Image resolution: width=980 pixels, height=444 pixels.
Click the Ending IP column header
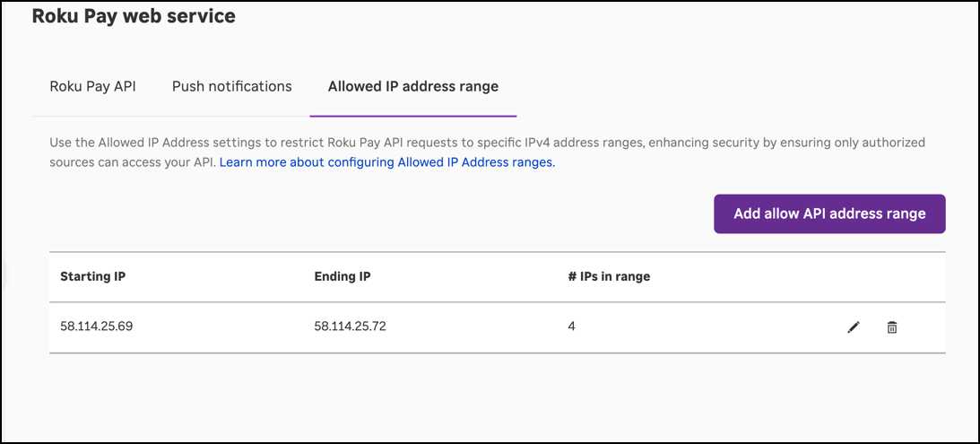tap(342, 276)
